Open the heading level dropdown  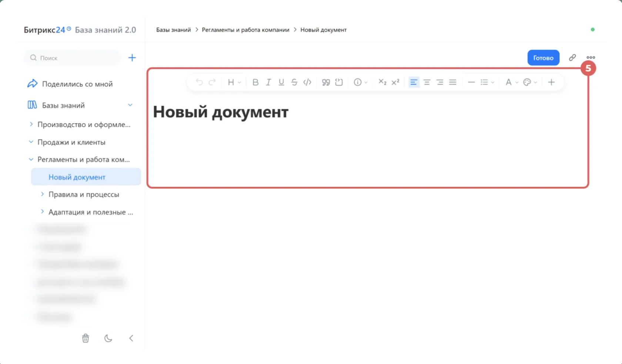[234, 82]
